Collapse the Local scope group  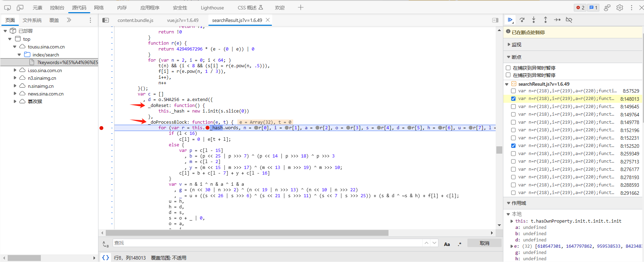[508, 214]
